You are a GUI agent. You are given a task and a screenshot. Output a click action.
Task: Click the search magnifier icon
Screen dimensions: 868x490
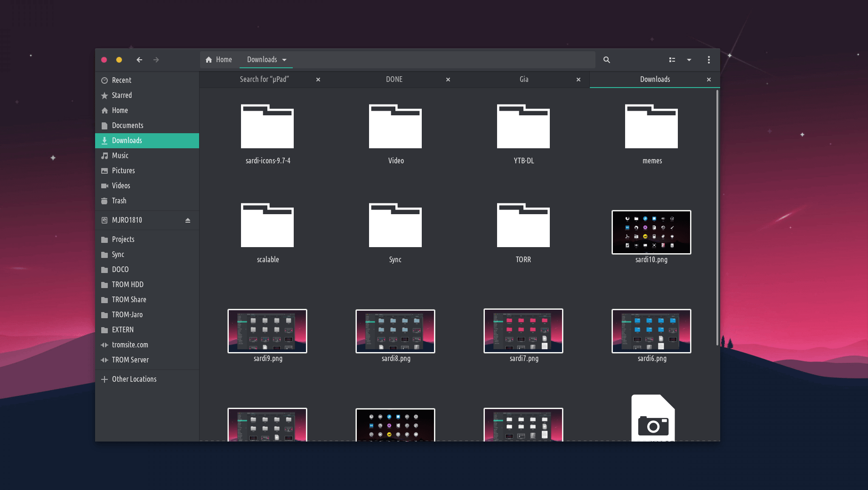(x=606, y=60)
